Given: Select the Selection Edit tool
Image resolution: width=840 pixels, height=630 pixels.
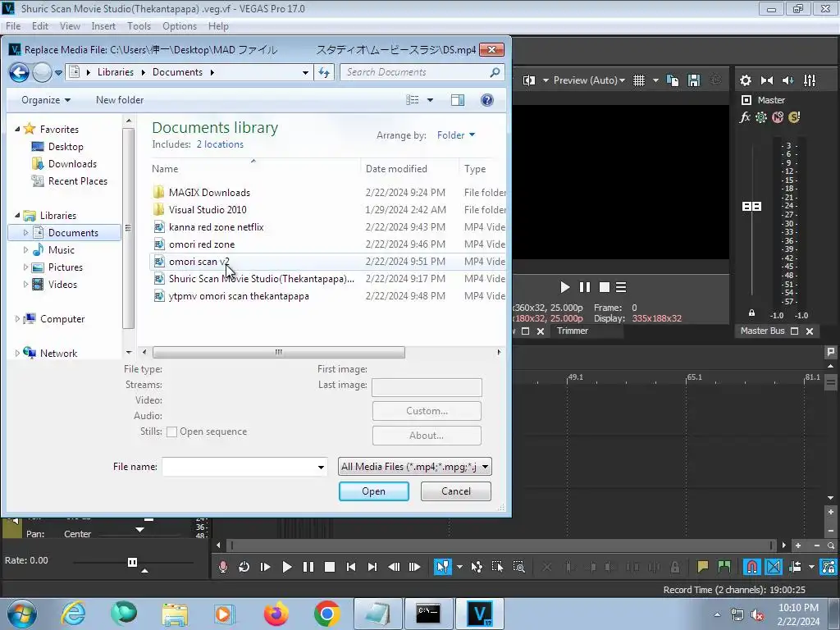Looking at the screenshot, I should [x=497, y=567].
